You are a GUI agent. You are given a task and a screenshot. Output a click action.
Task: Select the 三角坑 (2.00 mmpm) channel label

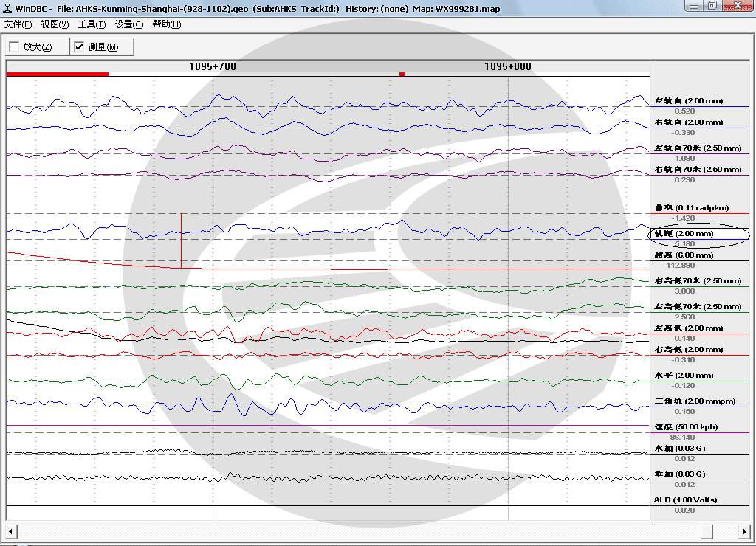pyautogui.click(x=695, y=401)
